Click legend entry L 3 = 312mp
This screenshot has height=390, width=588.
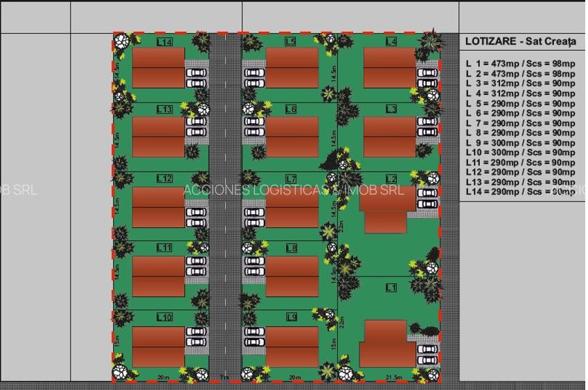click(x=520, y=84)
